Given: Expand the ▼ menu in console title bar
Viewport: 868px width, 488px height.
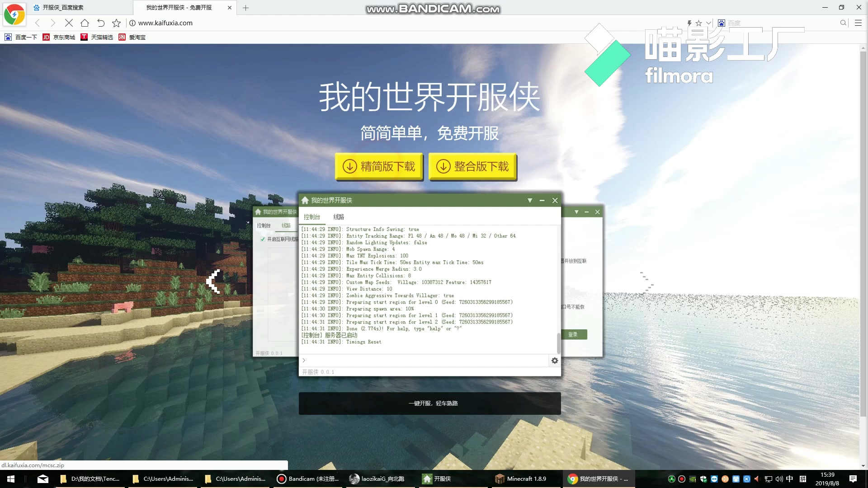Looking at the screenshot, I should click(529, 200).
